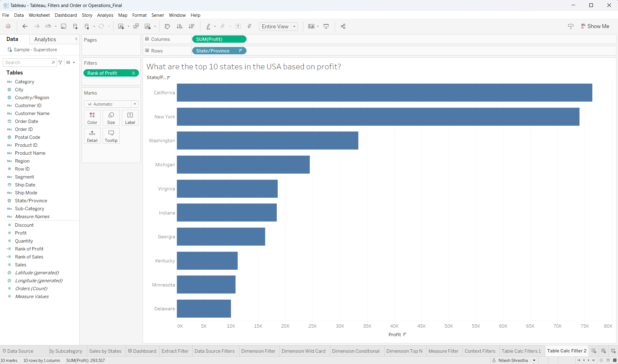
Task: Toggle fix axes pin icon
Action: pyautogui.click(x=250, y=27)
